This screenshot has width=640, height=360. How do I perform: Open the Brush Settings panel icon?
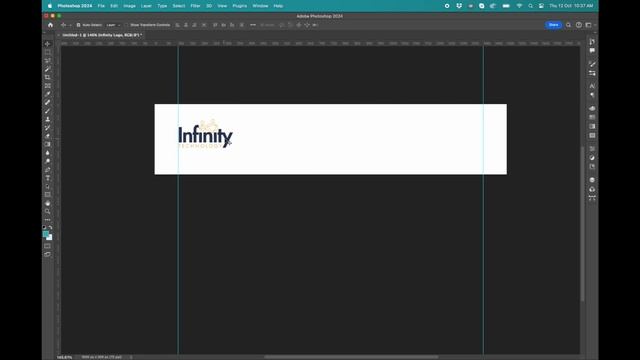pos(592,64)
